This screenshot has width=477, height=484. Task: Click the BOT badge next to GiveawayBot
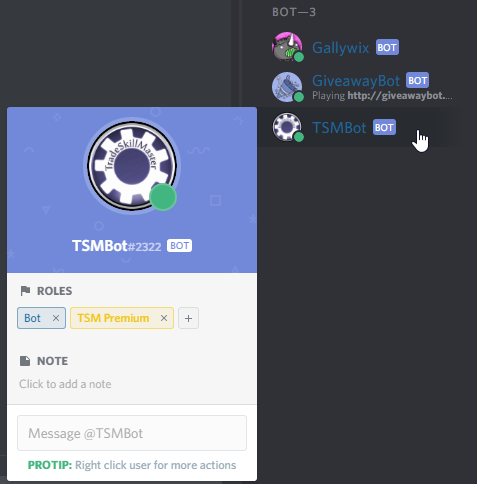(417, 80)
